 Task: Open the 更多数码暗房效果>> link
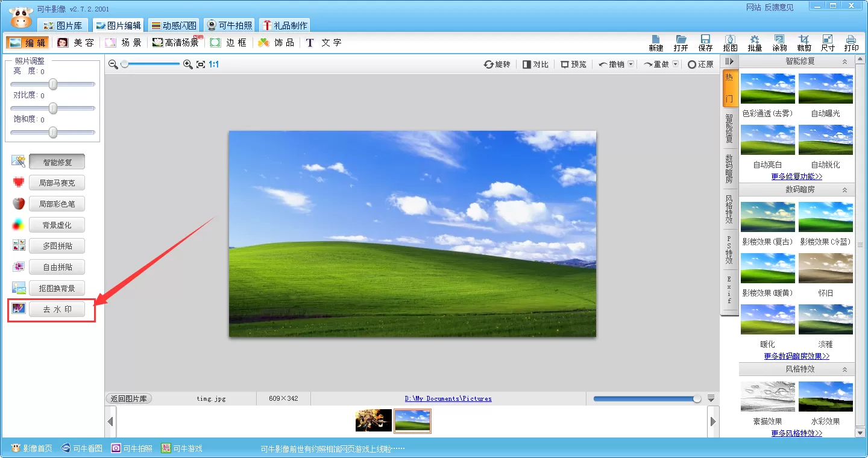pyautogui.click(x=796, y=356)
